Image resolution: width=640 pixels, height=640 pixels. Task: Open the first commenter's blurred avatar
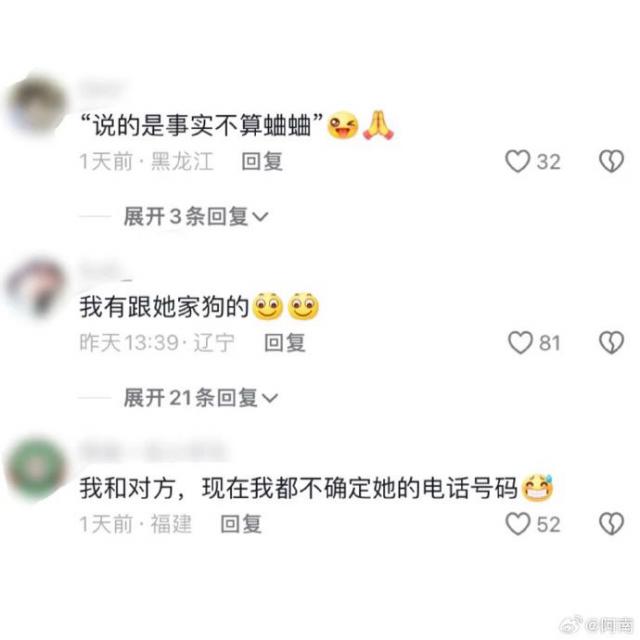tap(36, 105)
